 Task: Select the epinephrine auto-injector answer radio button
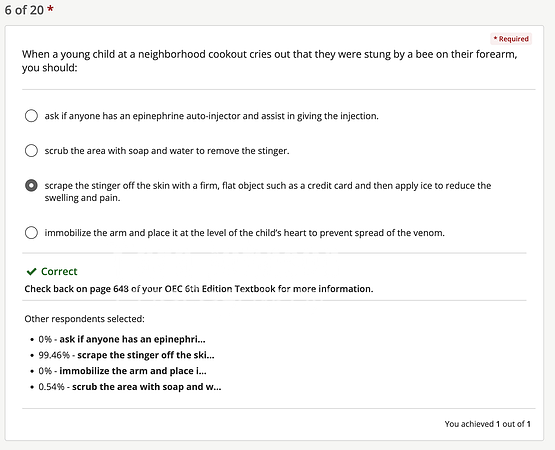click(x=31, y=116)
